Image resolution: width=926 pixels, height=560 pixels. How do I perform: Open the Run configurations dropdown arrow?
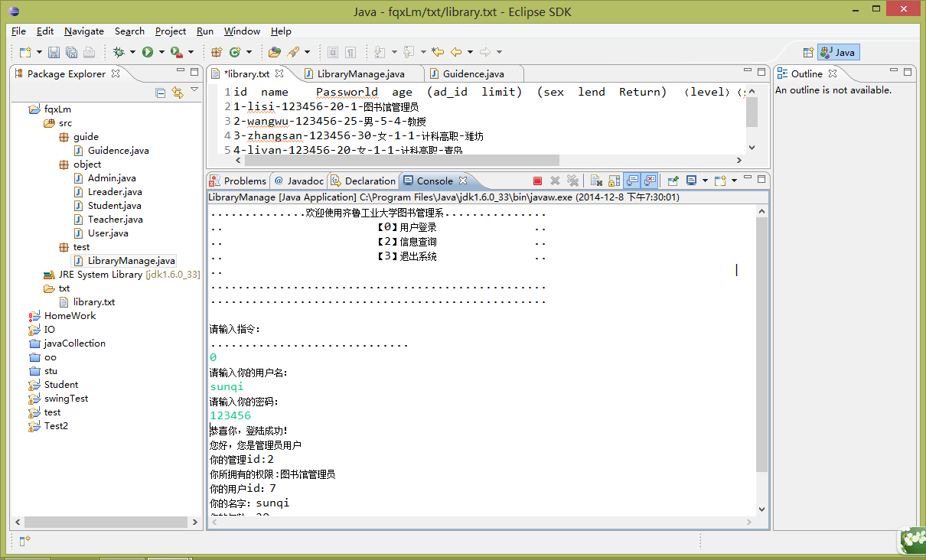pyautogui.click(x=161, y=52)
